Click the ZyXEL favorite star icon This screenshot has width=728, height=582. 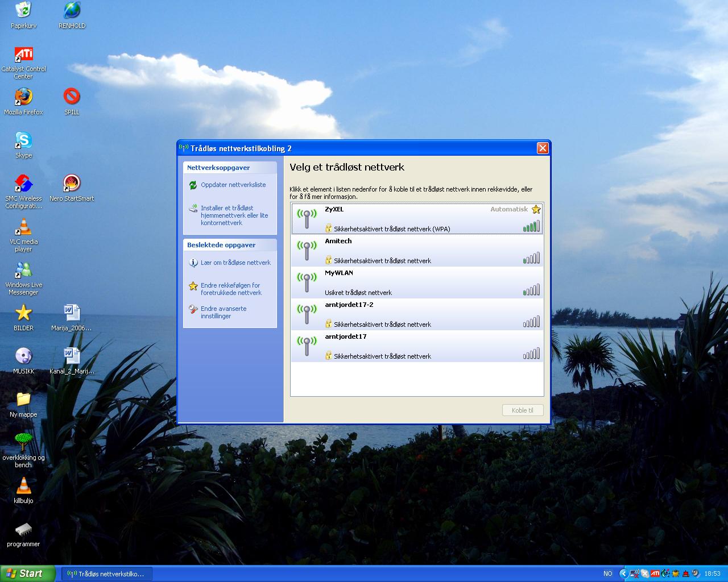click(x=536, y=209)
